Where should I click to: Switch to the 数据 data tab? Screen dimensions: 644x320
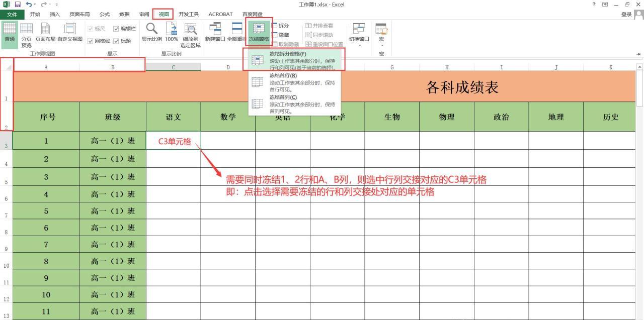[x=124, y=14]
